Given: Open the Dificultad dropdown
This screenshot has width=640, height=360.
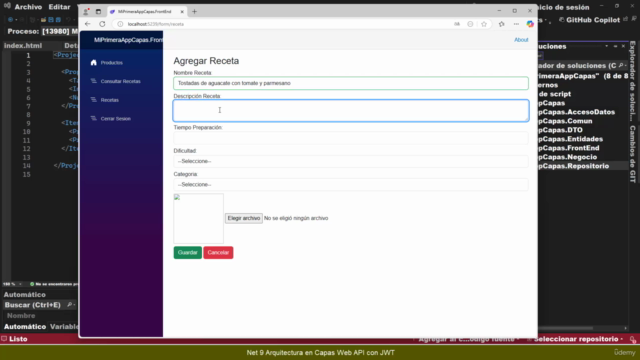Looking at the screenshot, I should click(x=351, y=161).
